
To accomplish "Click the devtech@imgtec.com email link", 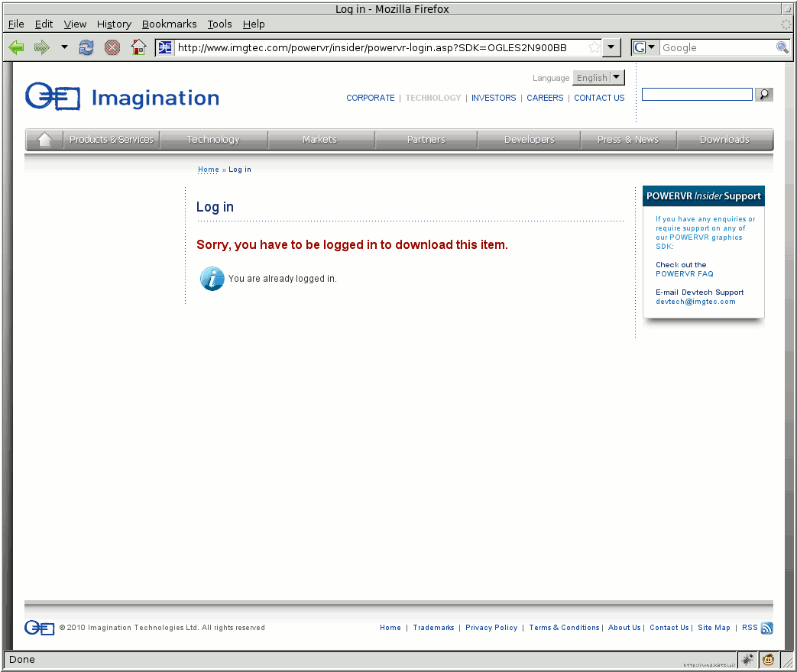I will (x=695, y=302).
